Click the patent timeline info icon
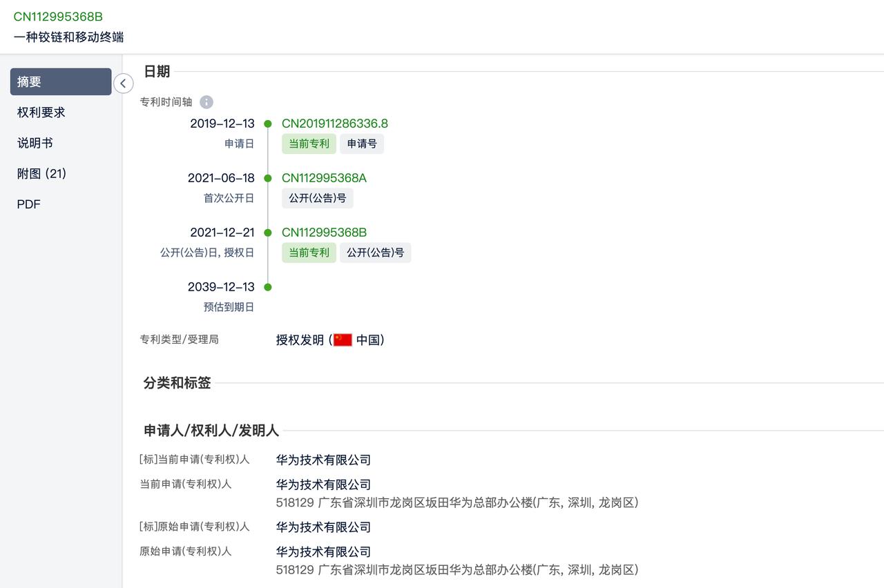 point(206,102)
